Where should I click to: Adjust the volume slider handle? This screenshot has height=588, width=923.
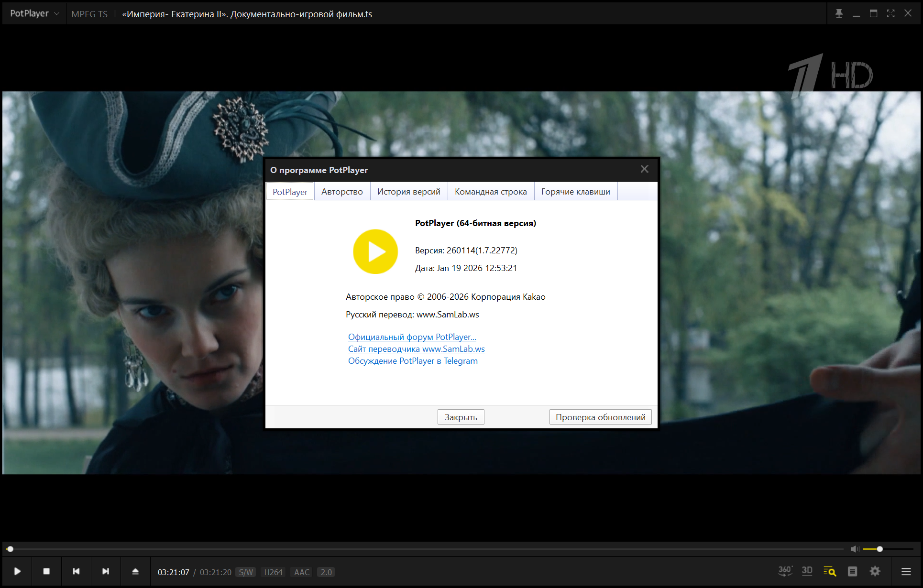pyautogui.click(x=879, y=549)
